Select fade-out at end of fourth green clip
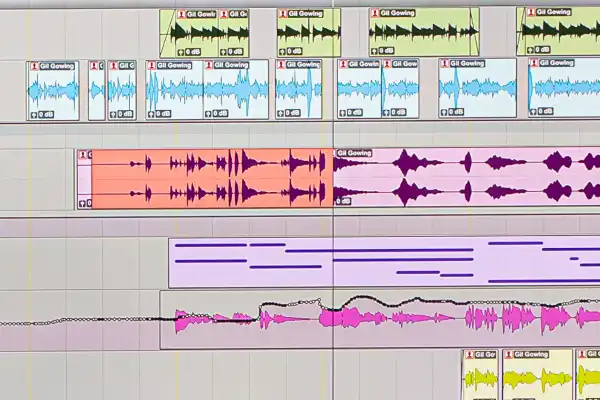 (x=474, y=32)
